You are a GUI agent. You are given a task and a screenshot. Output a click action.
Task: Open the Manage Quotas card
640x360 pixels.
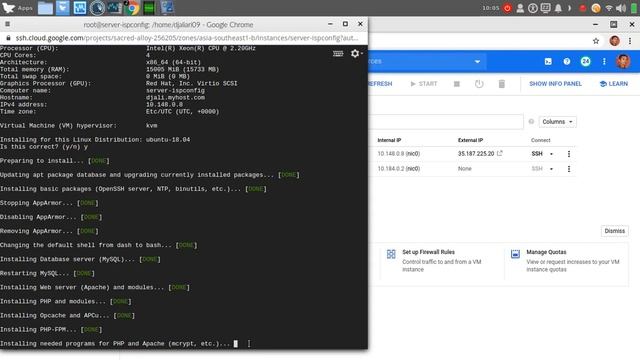click(x=567, y=261)
